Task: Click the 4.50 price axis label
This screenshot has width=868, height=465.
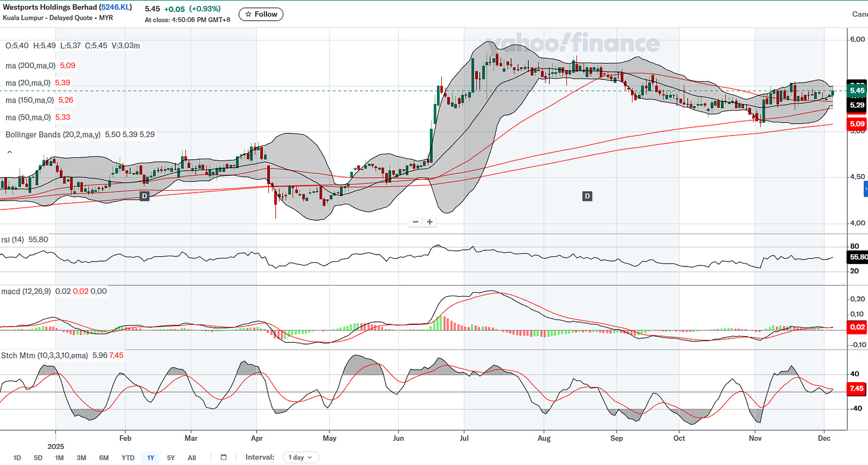Action: click(857, 177)
